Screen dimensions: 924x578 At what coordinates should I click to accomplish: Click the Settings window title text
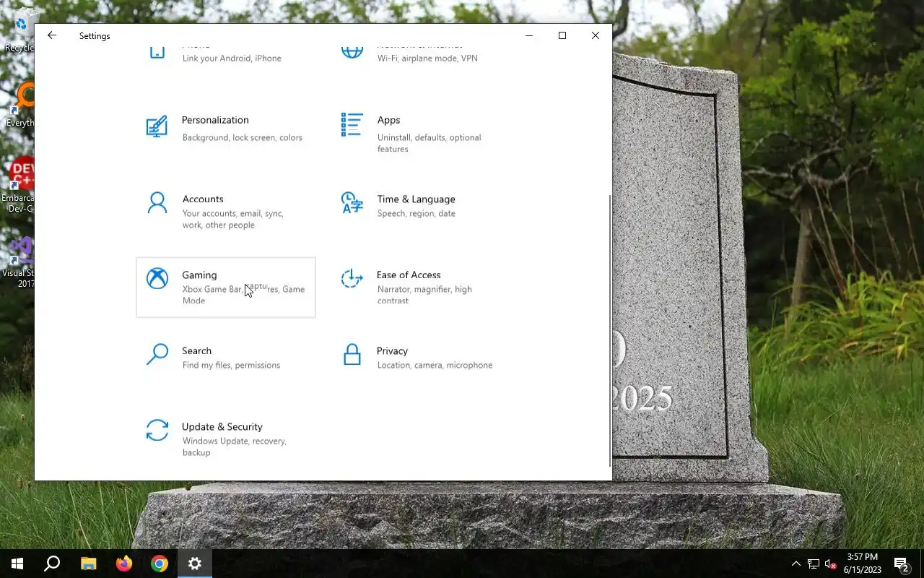click(x=95, y=36)
